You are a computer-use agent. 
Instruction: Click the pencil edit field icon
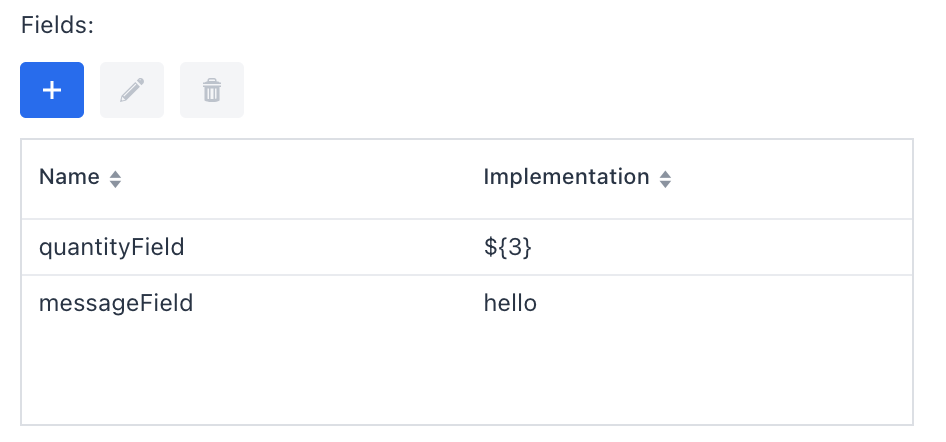tap(132, 90)
